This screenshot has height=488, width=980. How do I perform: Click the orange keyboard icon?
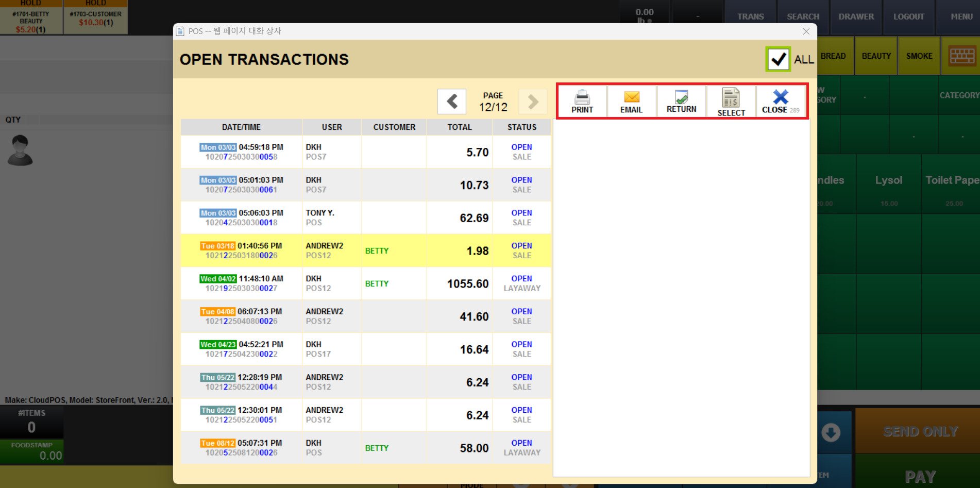961,56
